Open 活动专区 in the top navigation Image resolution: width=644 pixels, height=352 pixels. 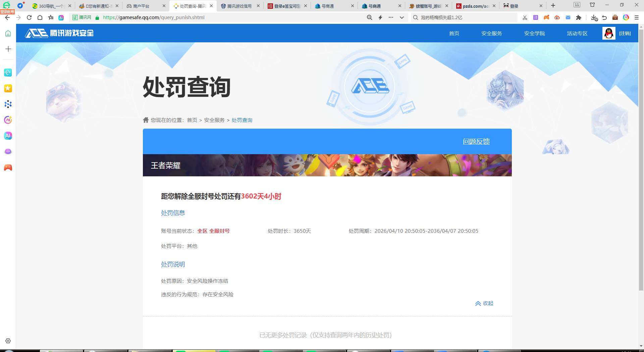(x=577, y=33)
